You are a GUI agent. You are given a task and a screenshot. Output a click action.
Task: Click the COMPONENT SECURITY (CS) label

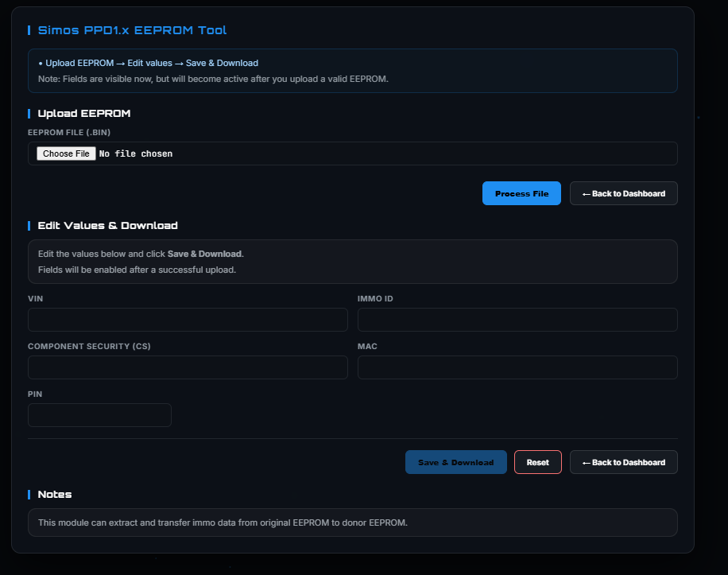(x=89, y=347)
